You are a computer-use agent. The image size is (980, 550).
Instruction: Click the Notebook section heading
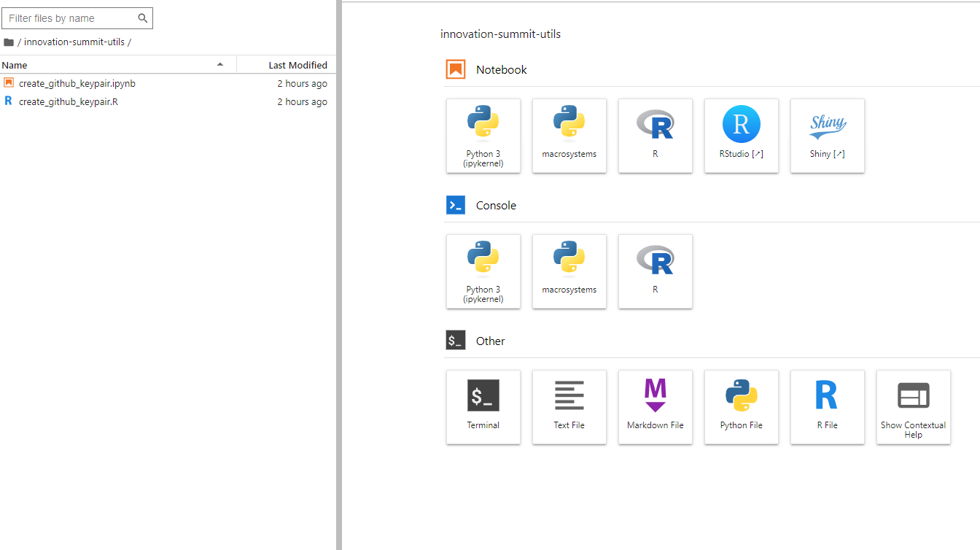coord(502,69)
